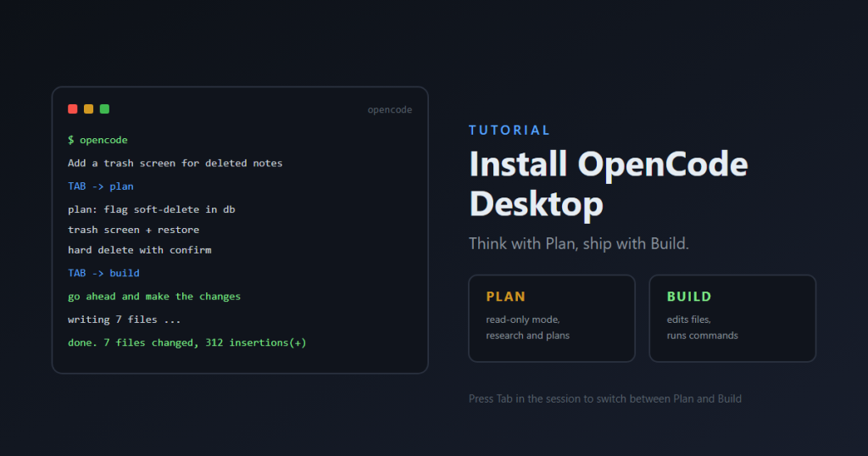The width and height of the screenshot is (868, 456).
Task: Click 'edits files, runs commands' text
Action: [702, 328]
